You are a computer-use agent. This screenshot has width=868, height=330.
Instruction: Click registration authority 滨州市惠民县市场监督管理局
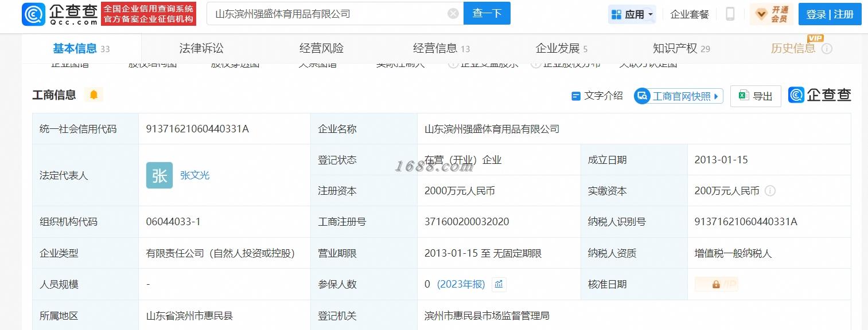click(x=487, y=316)
